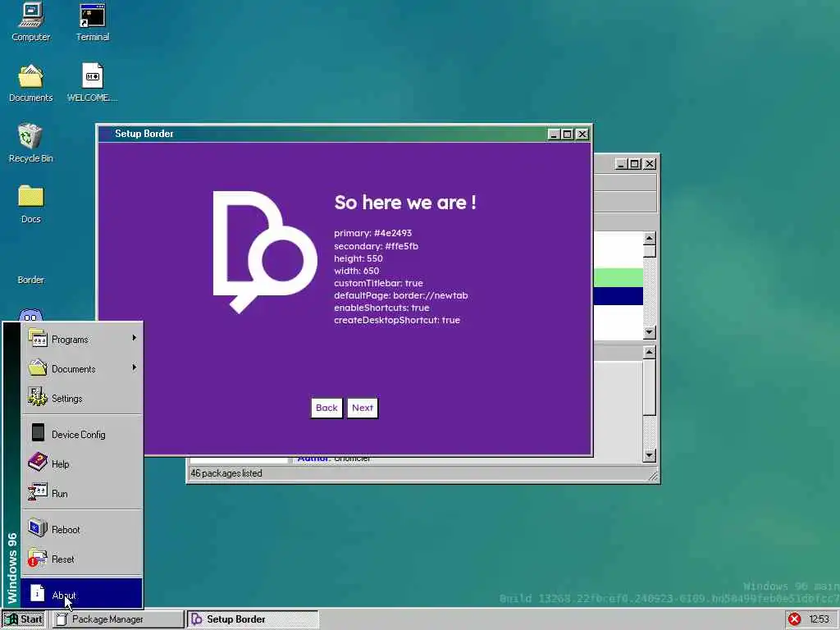
Task: Click Package Manager upper list scroll-down arrow
Action: click(x=650, y=333)
